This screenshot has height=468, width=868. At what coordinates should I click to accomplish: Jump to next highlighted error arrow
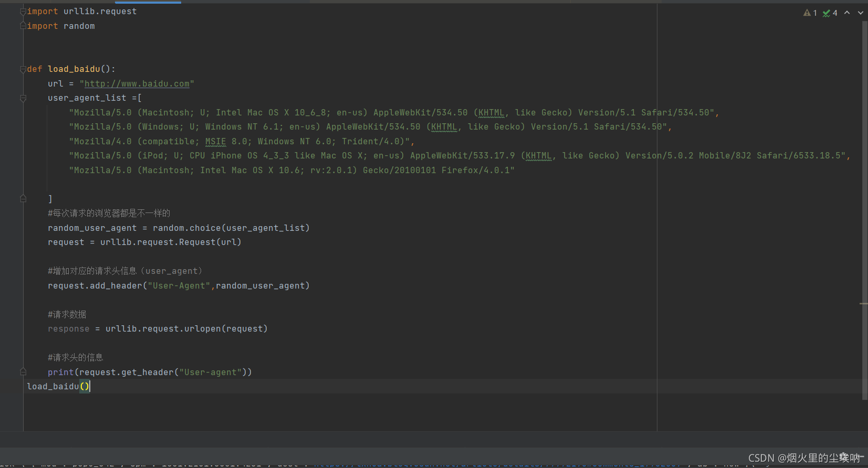pyautogui.click(x=861, y=13)
